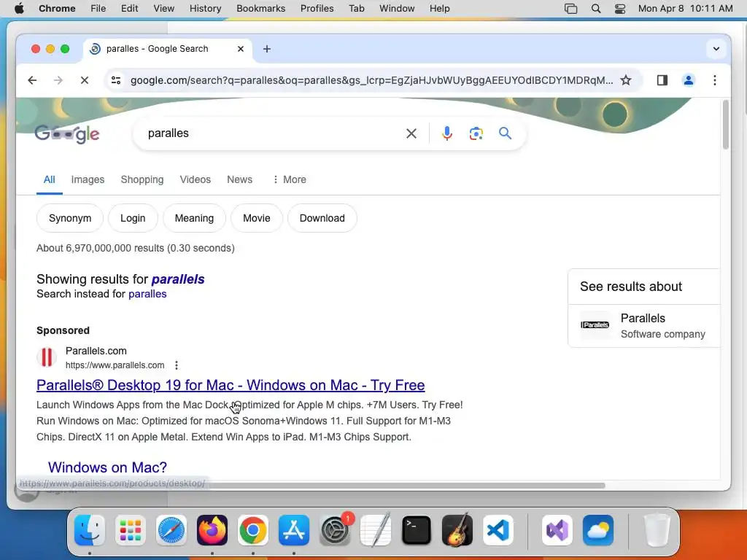Open App Store from the Dock
This screenshot has height=560, width=747.
pos(294,530)
